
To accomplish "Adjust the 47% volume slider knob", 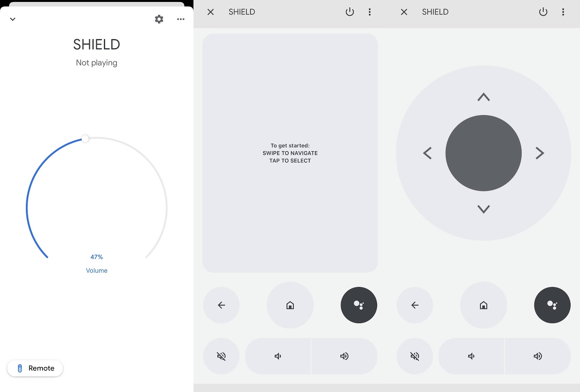I will 85,139.
